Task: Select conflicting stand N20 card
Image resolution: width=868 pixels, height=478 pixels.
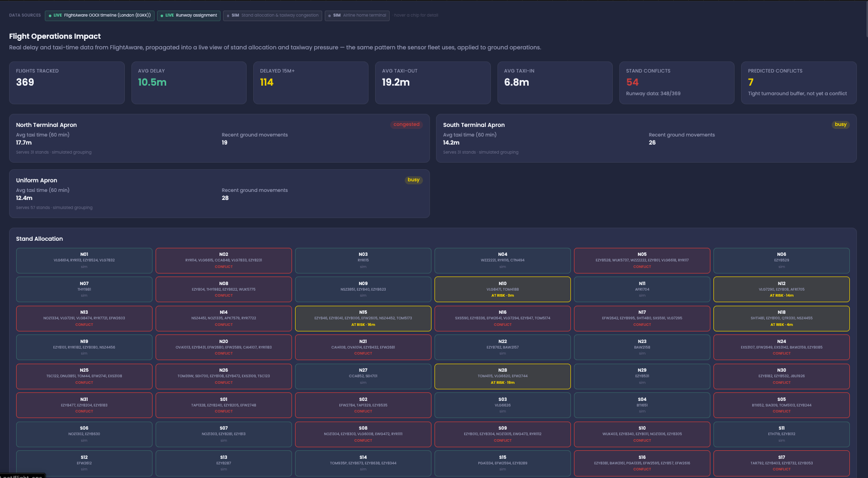Action: [x=224, y=348]
